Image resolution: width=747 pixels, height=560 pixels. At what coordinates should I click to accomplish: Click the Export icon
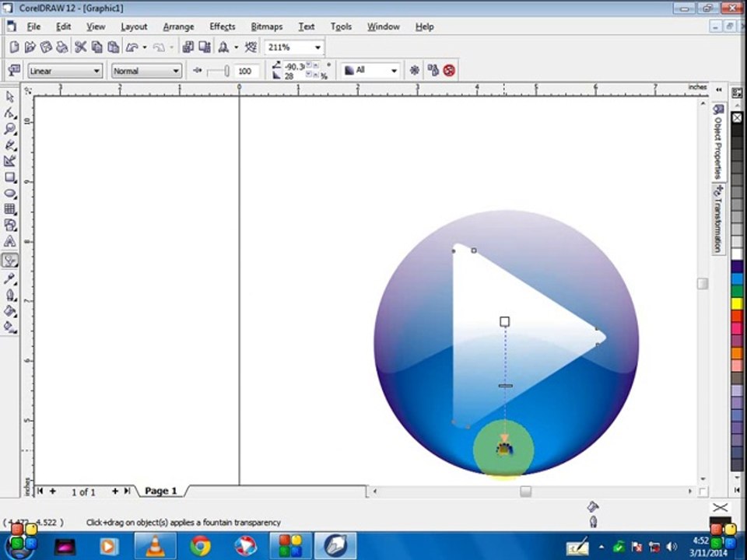205,47
